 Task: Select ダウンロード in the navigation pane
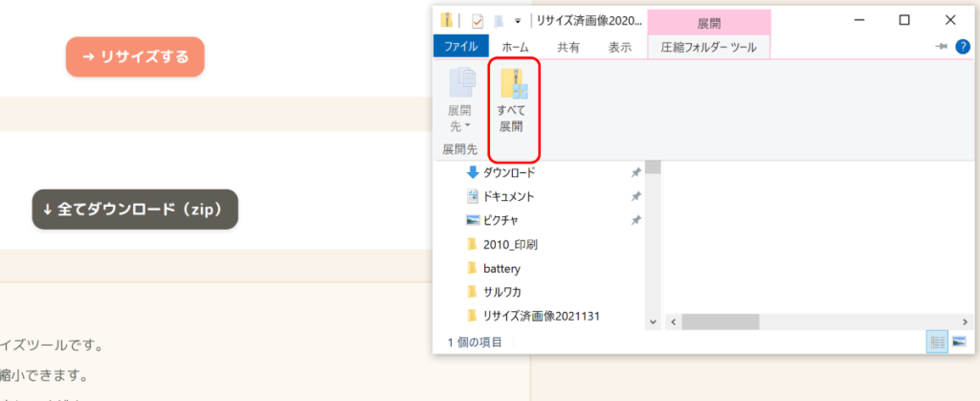click(x=509, y=172)
